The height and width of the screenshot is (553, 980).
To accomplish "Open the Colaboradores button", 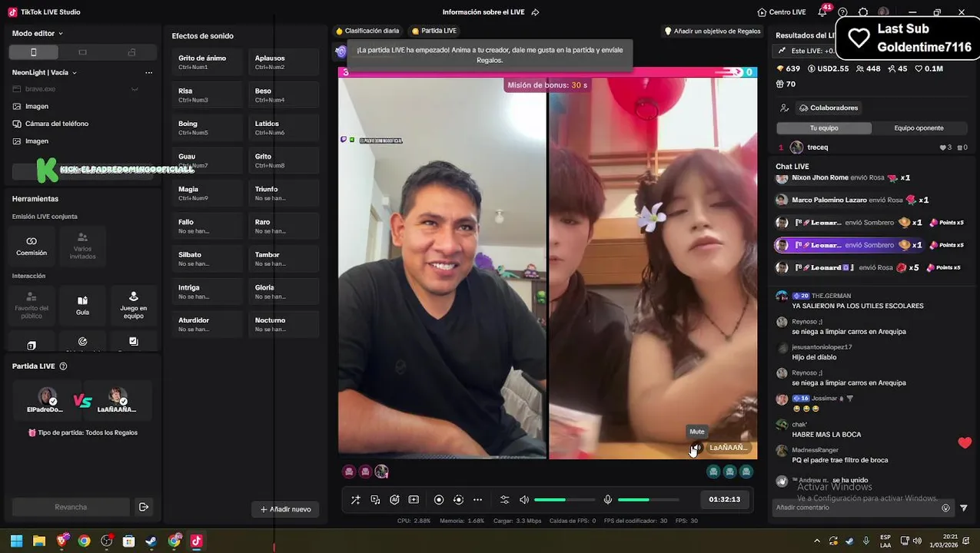I will (x=829, y=108).
